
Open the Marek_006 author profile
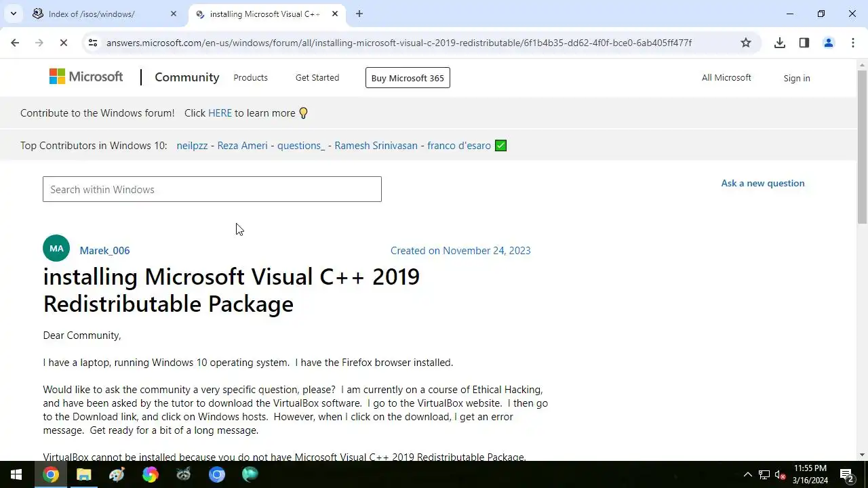pyautogui.click(x=104, y=251)
